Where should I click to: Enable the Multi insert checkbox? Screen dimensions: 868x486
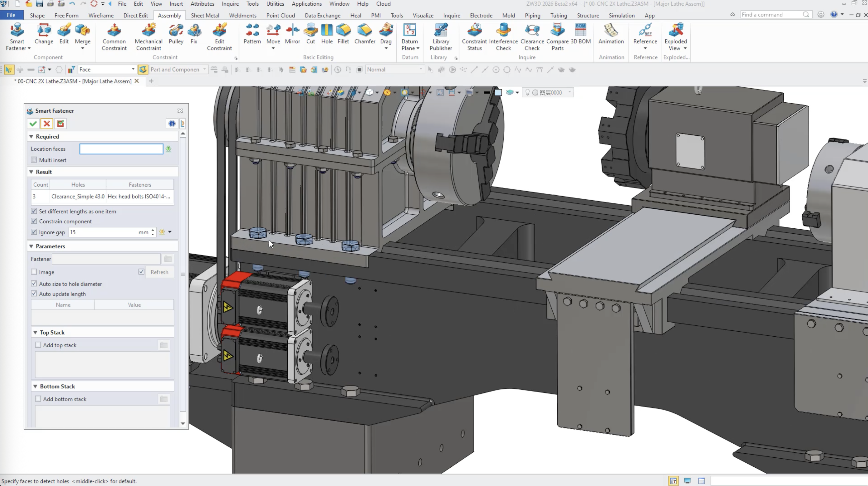(34, 160)
